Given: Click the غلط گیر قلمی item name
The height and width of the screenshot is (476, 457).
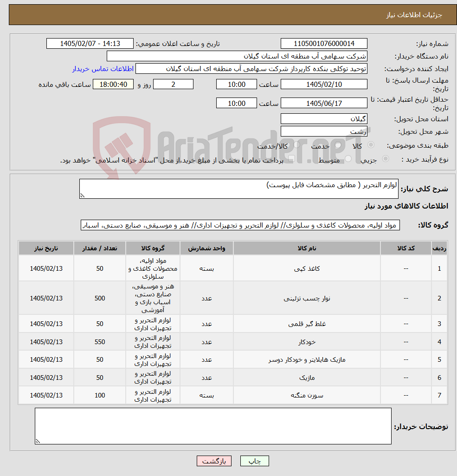Looking at the screenshot, I should pyautogui.click(x=307, y=324).
